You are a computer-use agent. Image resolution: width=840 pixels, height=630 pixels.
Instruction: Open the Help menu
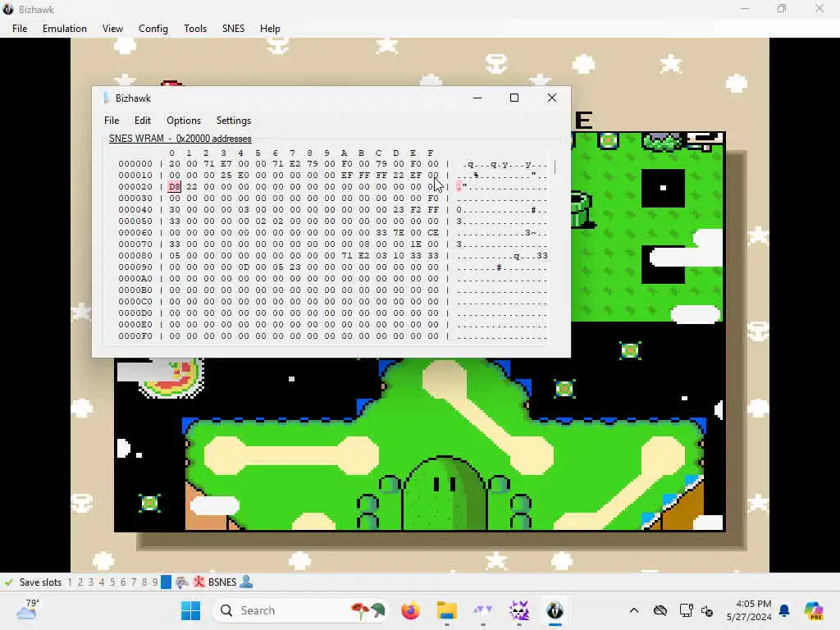(270, 29)
